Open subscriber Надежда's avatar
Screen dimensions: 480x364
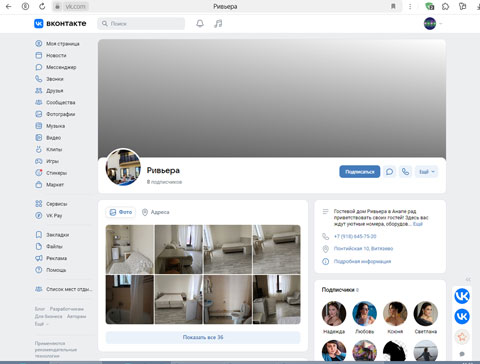pos(334,313)
